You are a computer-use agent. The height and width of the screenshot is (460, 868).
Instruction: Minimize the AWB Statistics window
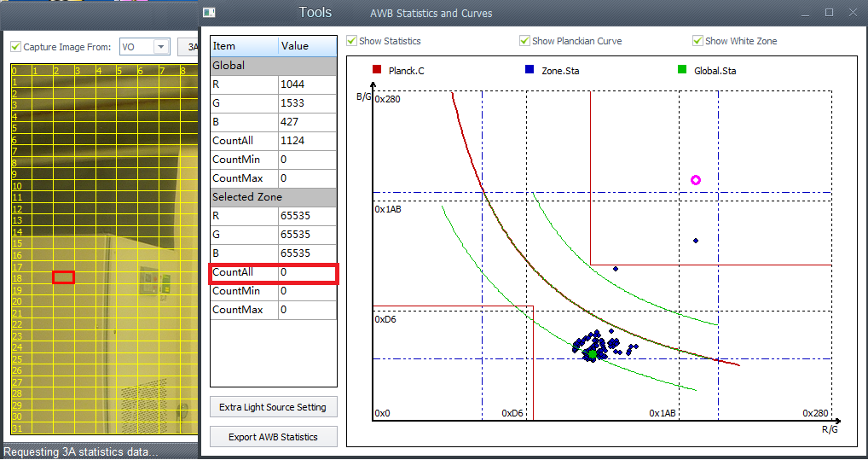pyautogui.click(x=806, y=13)
